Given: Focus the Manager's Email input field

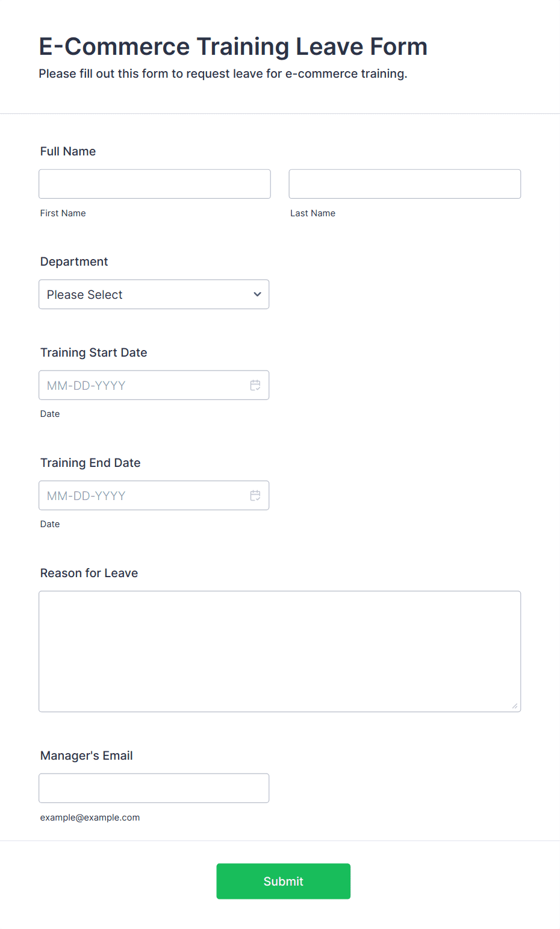Looking at the screenshot, I should (x=154, y=789).
